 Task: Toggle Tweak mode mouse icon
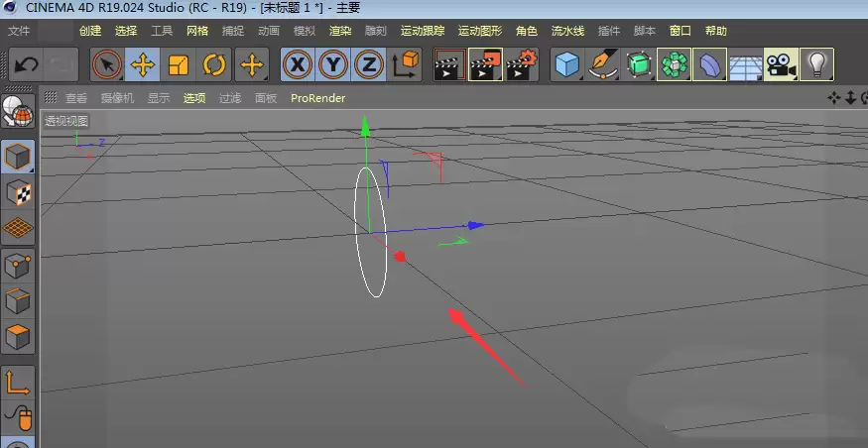[18, 418]
